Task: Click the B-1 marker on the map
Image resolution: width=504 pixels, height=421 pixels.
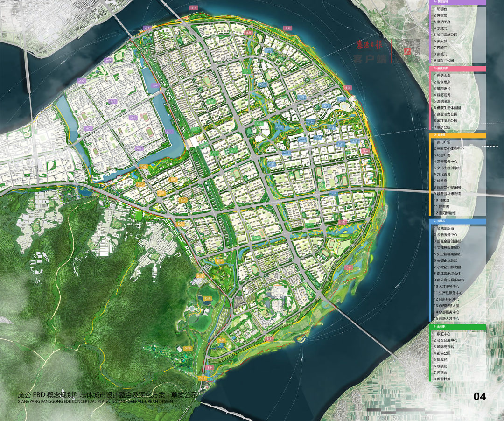Action: pos(194,7)
